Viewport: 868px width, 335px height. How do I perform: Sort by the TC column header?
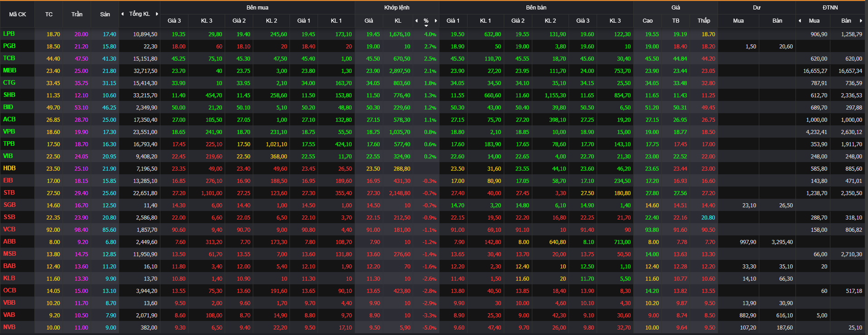click(x=49, y=14)
